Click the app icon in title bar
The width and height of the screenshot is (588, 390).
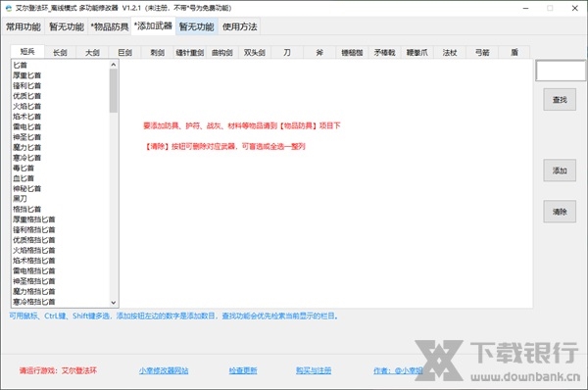pyautogui.click(x=8, y=8)
